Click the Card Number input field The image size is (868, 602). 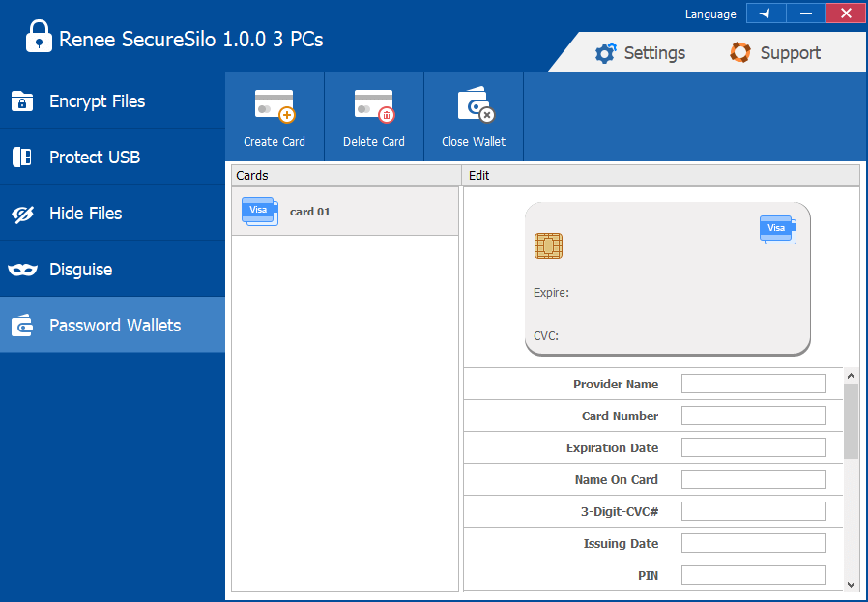coord(753,416)
